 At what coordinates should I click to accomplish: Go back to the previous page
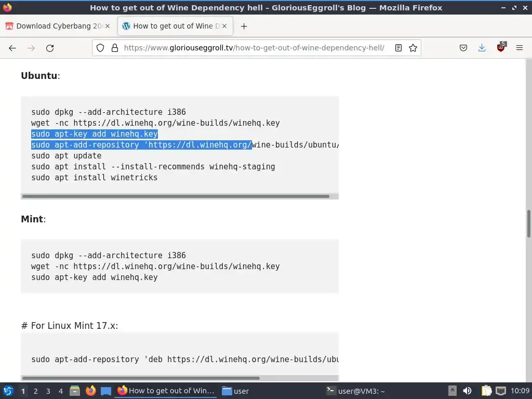pyautogui.click(x=12, y=48)
